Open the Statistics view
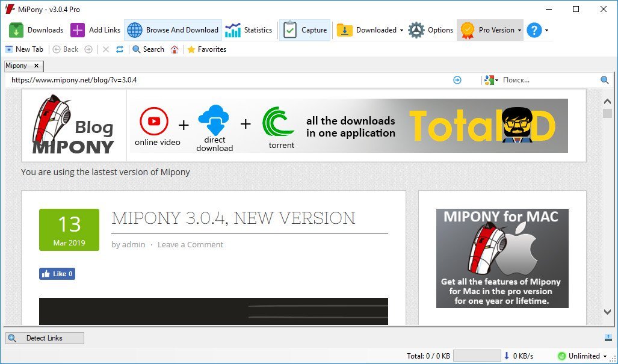618x364 pixels. point(249,30)
